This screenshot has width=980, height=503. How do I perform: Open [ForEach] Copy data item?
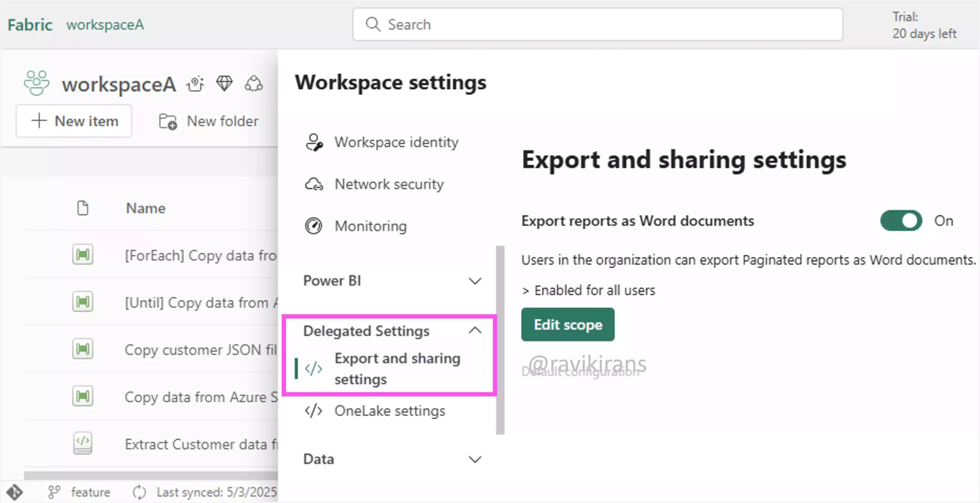tap(201, 255)
